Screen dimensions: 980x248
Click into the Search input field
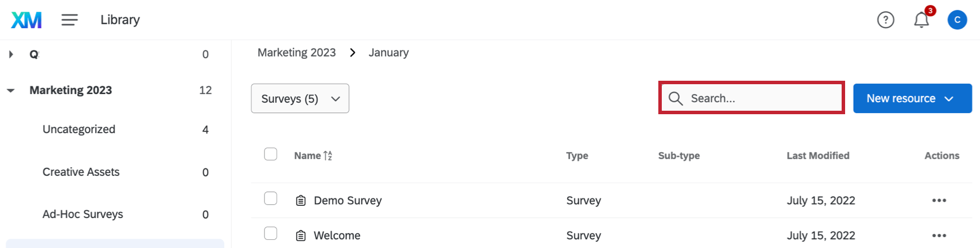[x=761, y=99]
